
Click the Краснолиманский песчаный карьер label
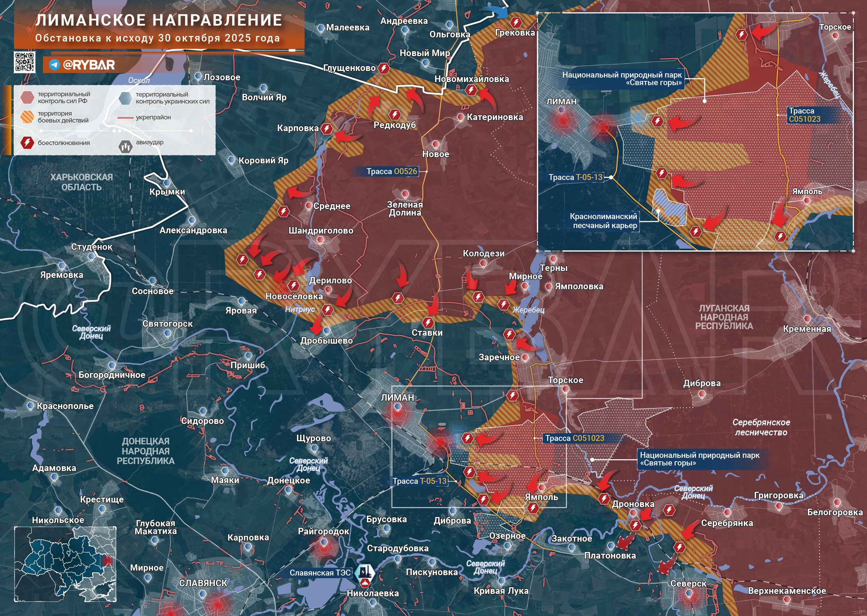(605, 221)
